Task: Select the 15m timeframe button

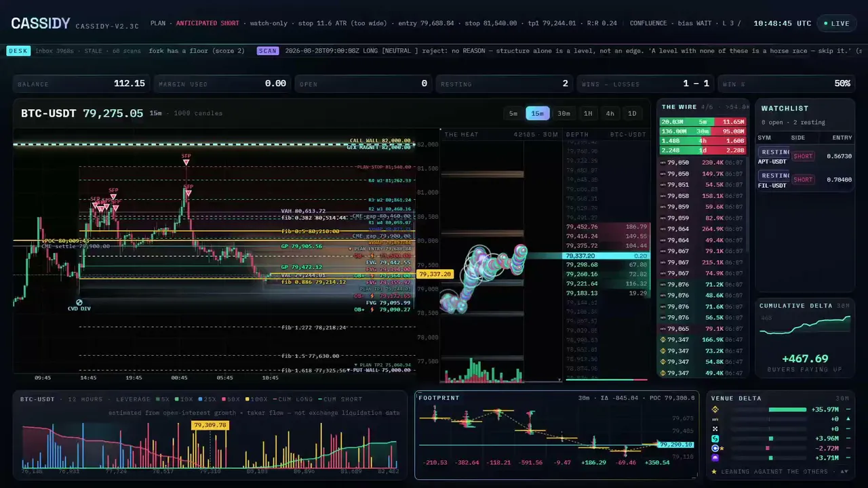Action: [538, 113]
